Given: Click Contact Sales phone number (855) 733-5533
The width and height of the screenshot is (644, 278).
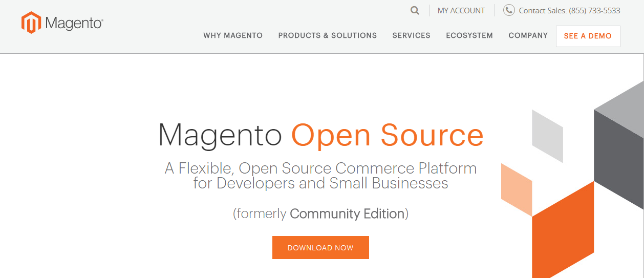Looking at the screenshot, I should (x=594, y=10).
